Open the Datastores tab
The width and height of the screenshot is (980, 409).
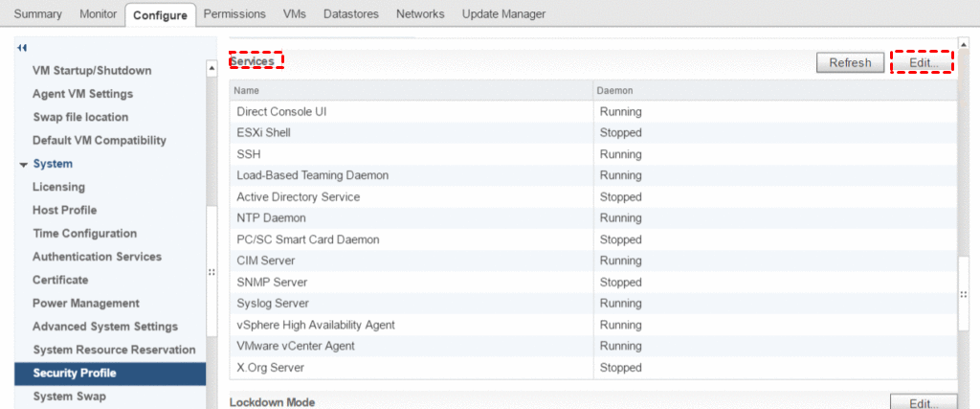(x=350, y=14)
